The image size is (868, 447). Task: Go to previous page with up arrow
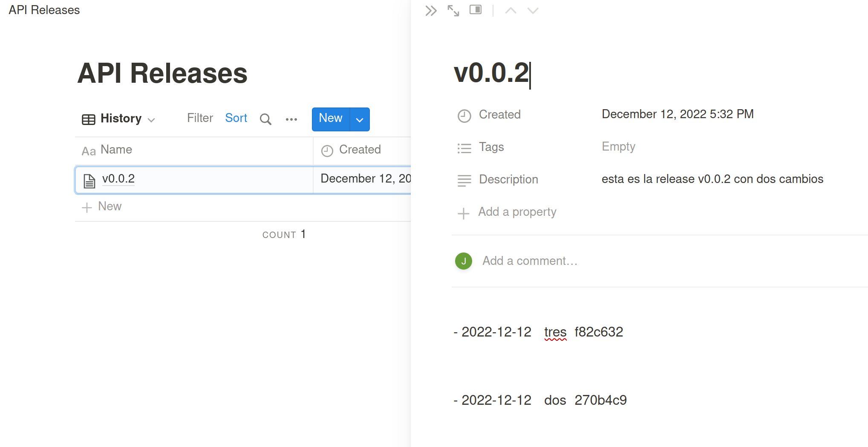(510, 11)
